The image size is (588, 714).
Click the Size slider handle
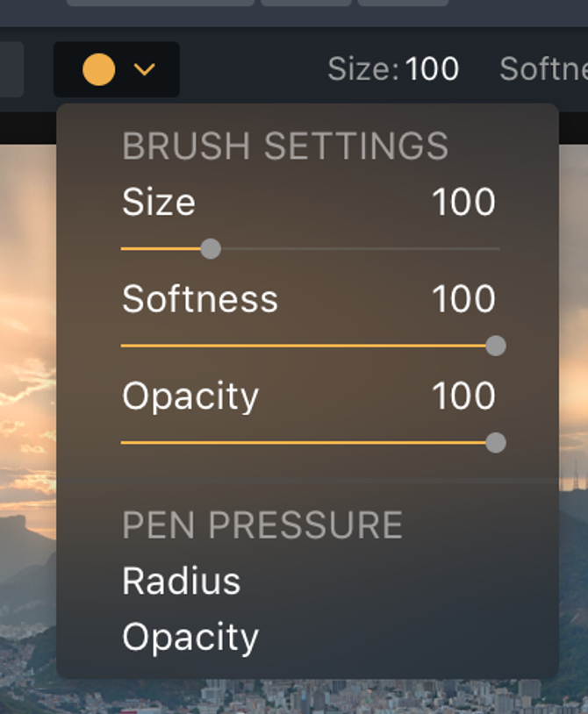coord(211,249)
